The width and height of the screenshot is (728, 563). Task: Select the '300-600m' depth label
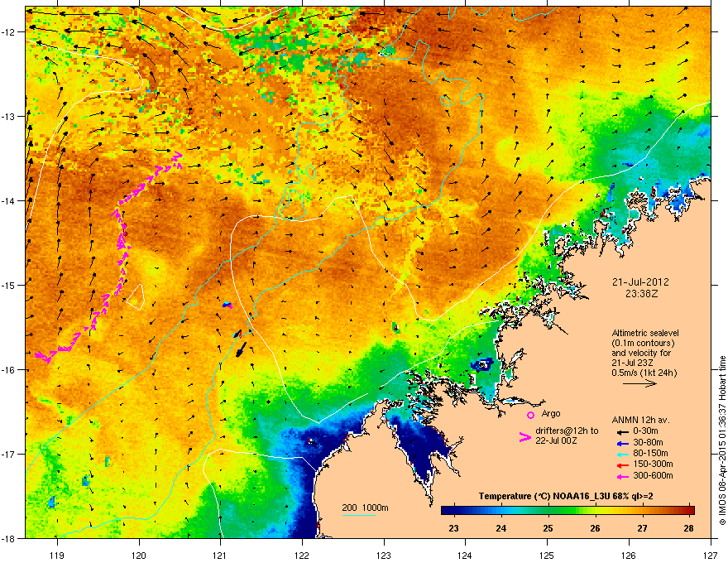pos(653,475)
